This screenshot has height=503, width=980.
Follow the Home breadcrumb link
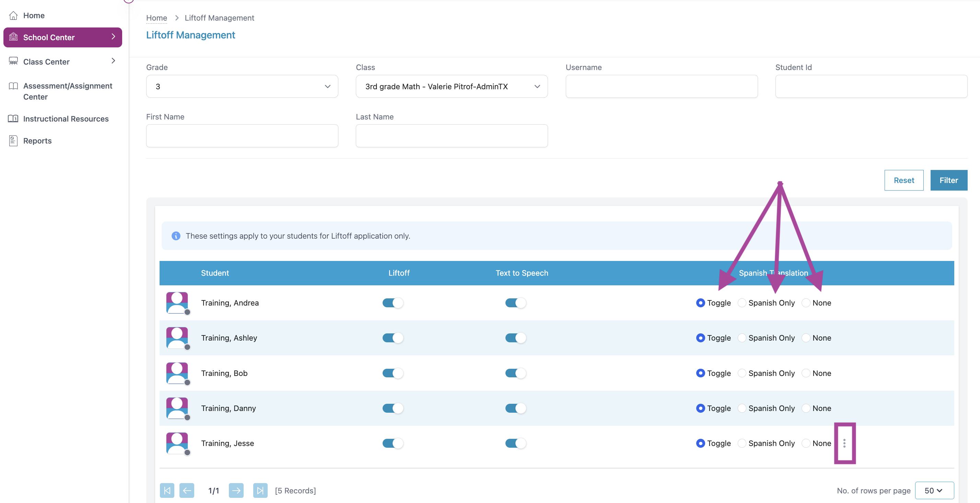tap(157, 18)
